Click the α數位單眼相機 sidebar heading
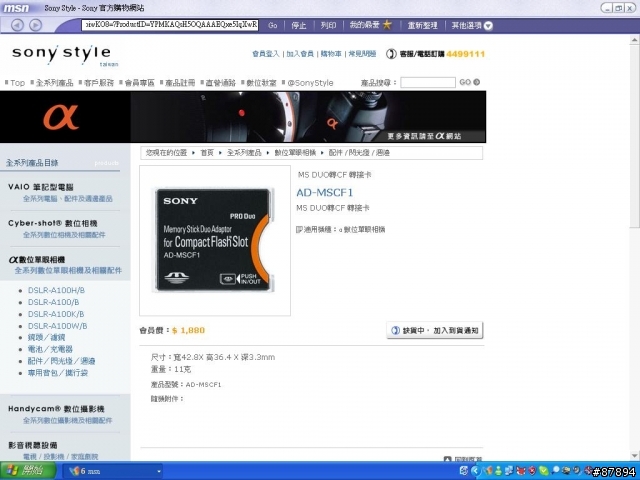The height and width of the screenshot is (480, 640). [37, 260]
